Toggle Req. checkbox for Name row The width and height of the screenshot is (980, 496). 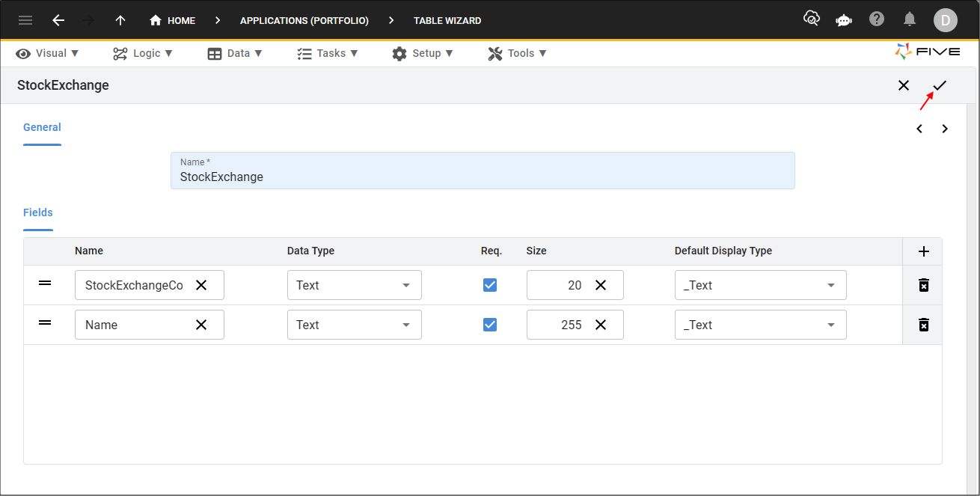click(x=490, y=325)
